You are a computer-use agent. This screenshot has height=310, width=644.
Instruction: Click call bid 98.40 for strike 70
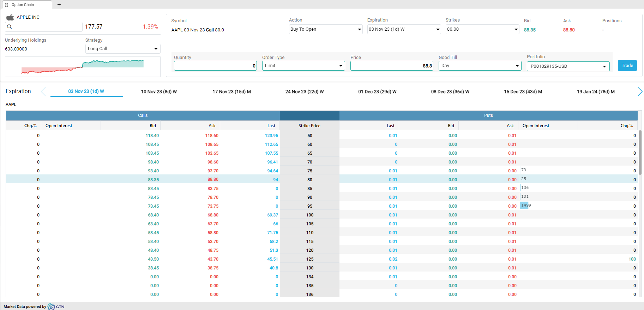(x=153, y=162)
